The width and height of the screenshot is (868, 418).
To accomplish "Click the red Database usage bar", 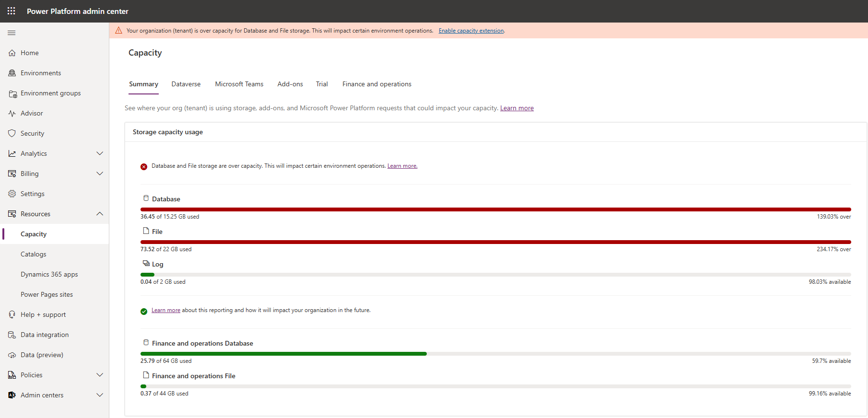I will tap(495, 209).
